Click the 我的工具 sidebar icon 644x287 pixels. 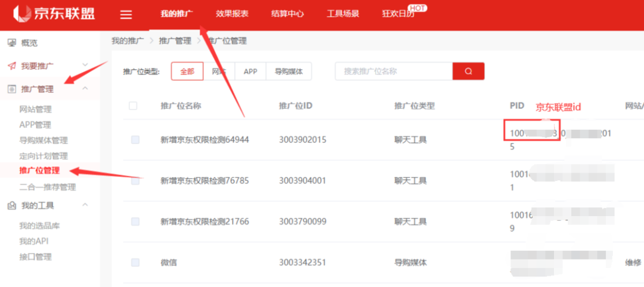pos(12,205)
